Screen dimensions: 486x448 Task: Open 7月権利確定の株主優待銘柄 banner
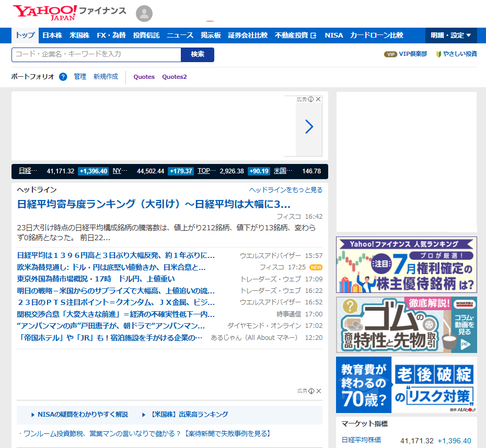tap(407, 265)
